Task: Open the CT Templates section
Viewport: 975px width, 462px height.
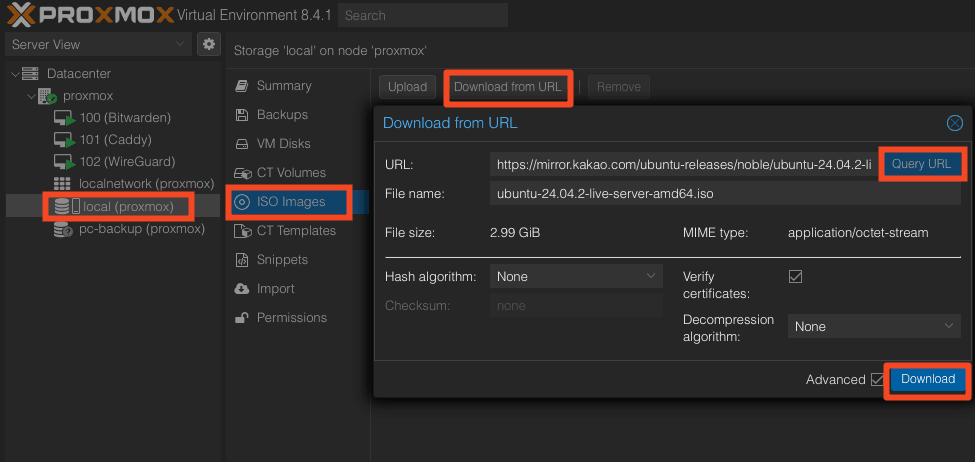Action: click(297, 231)
